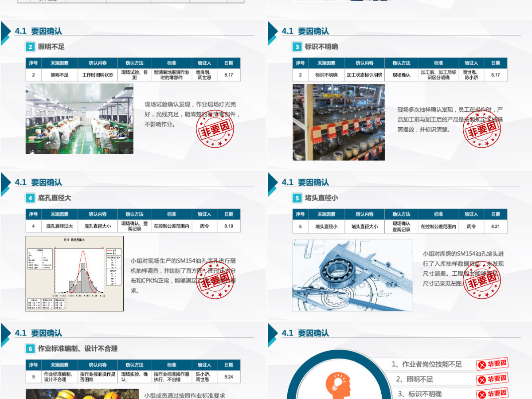Click paragraph starting 小组成员通过按照作业标准要求

[185, 395]
